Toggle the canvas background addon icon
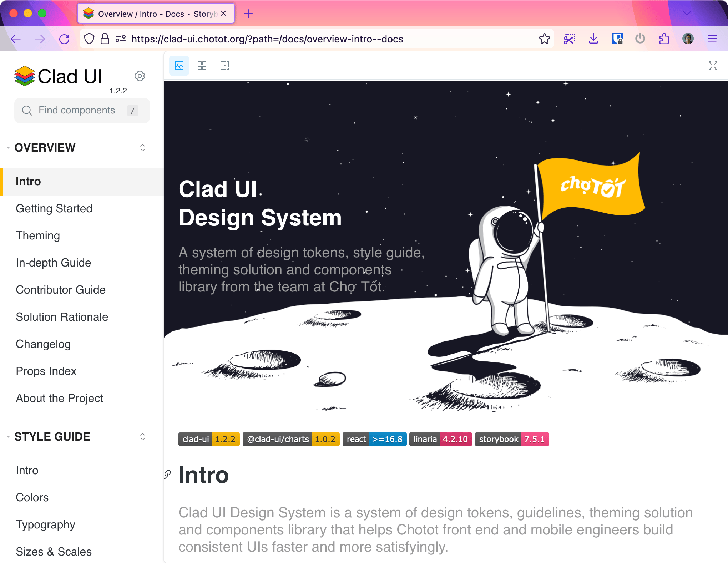Image resolution: width=728 pixels, height=563 pixels. [x=179, y=66]
